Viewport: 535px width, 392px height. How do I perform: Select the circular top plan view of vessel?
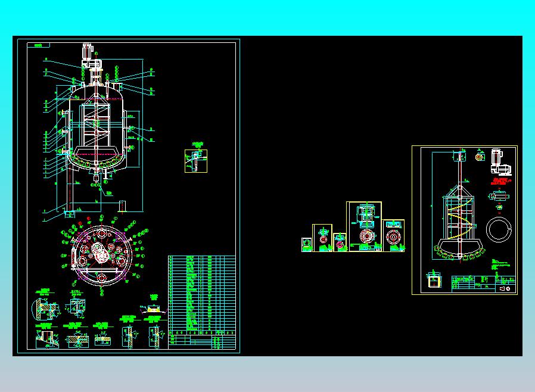(x=101, y=255)
